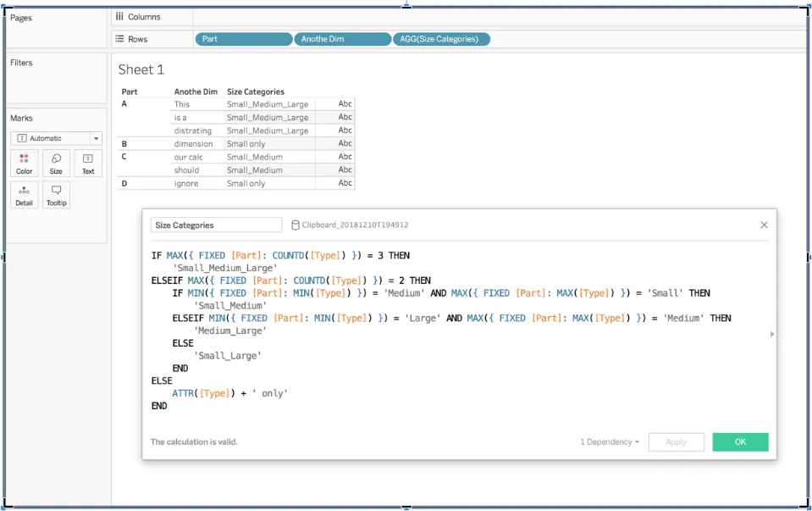Click the AGG(Size Categories) pill

pyautogui.click(x=441, y=38)
